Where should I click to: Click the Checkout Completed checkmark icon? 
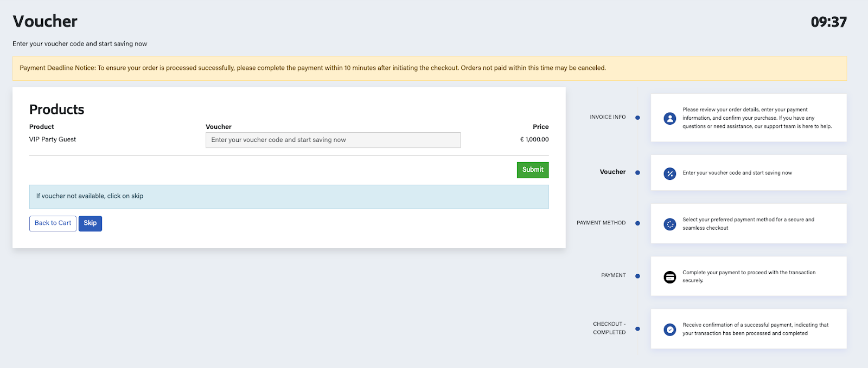click(x=670, y=330)
